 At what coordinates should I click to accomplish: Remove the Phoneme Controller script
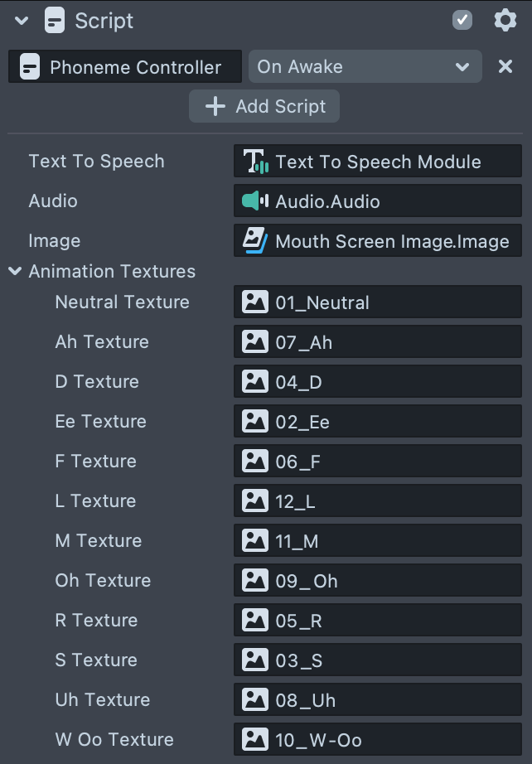(x=505, y=67)
